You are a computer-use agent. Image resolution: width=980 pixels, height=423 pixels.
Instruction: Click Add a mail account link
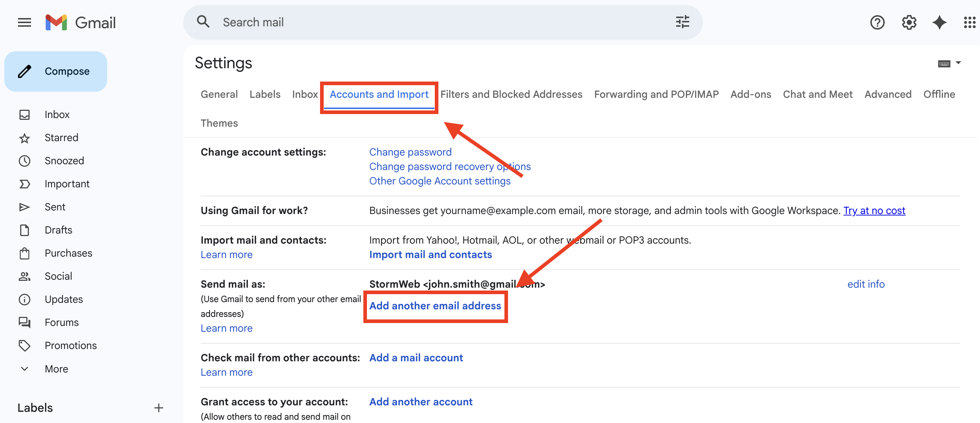tap(416, 358)
